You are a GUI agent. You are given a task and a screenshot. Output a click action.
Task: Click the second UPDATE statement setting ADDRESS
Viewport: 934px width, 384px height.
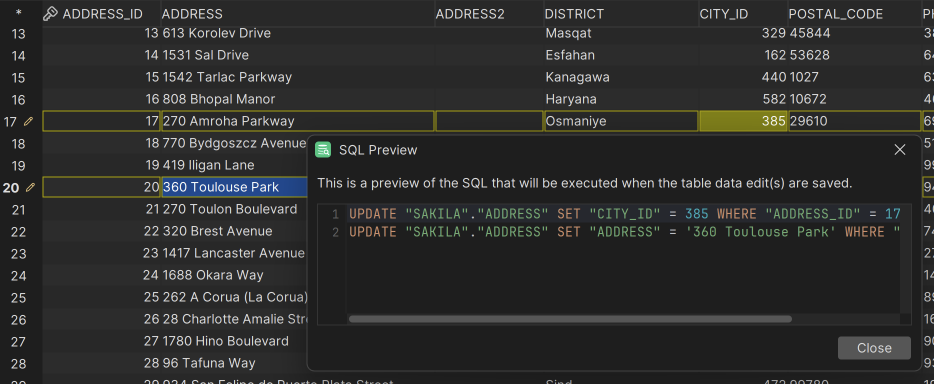(624, 232)
